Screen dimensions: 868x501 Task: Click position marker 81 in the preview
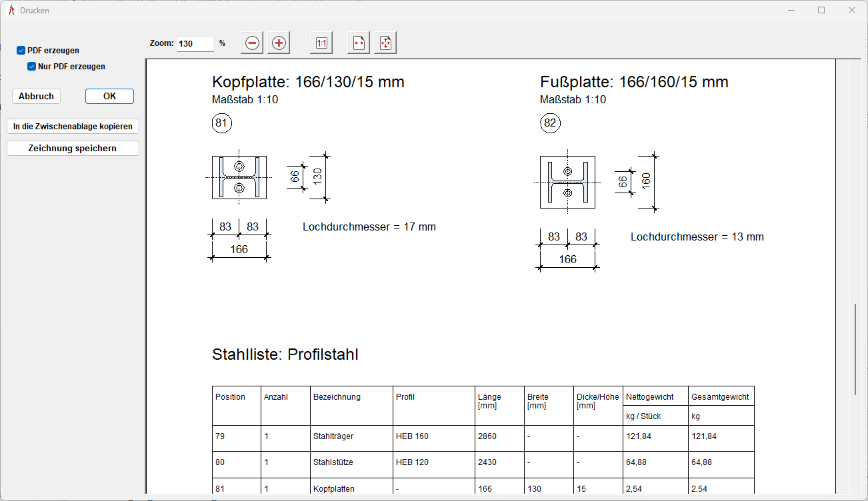click(x=221, y=123)
